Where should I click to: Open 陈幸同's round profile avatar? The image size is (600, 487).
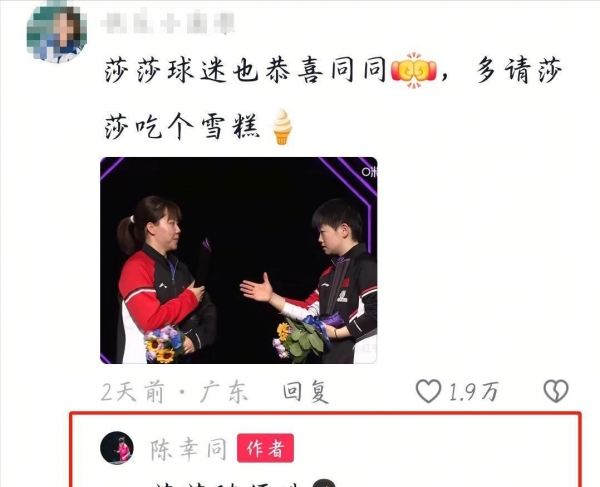[117, 448]
